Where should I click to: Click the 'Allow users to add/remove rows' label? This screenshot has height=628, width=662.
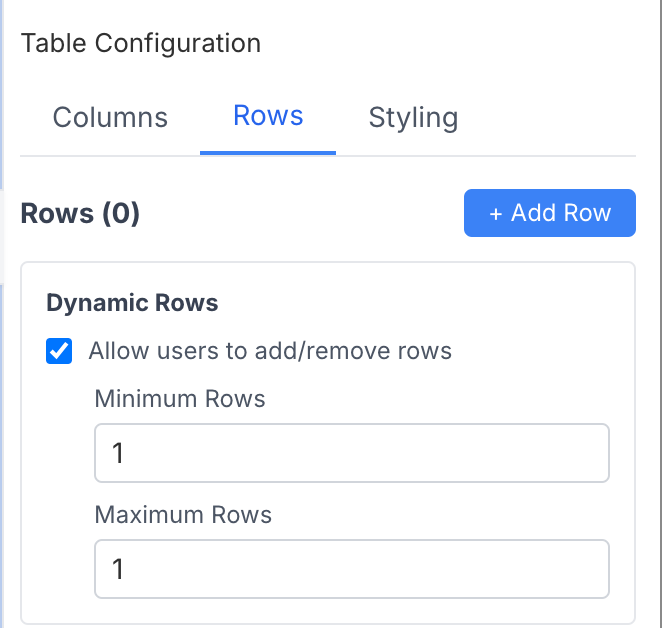pos(270,351)
